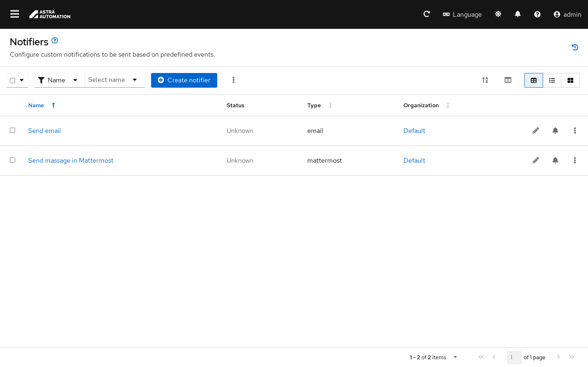The width and height of the screenshot is (588, 367).
Task: Edit the Send email notifier
Action: click(536, 130)
